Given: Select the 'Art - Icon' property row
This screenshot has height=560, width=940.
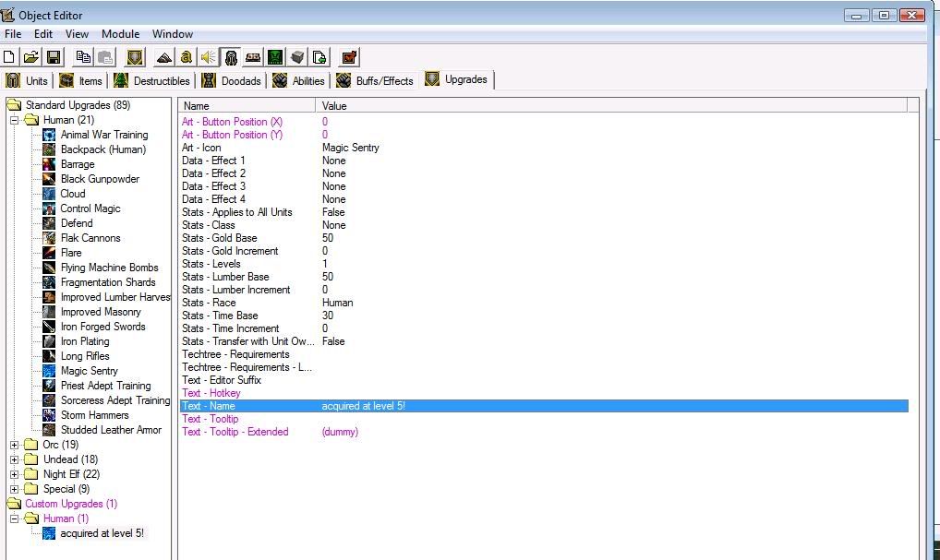Looking at the screenshot, I should [x=544, y=148].
